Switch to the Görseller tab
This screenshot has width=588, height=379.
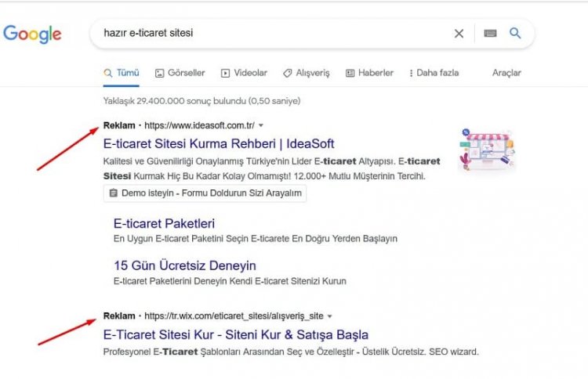(x=180, y=73)
